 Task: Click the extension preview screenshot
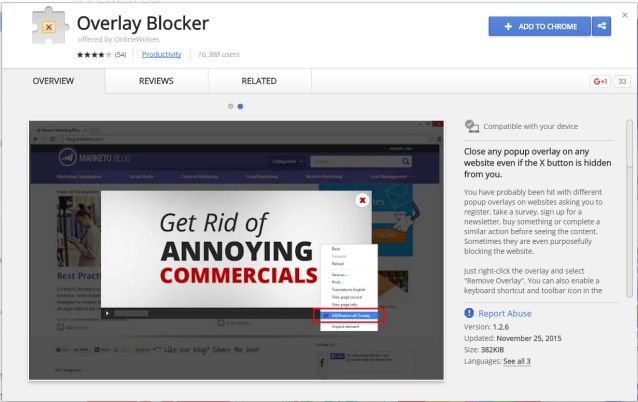point(236,250)
